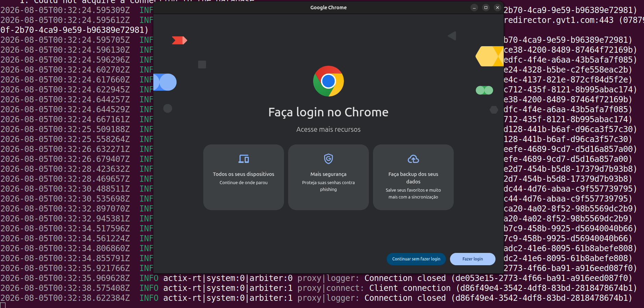Maximize the Google Chrome window

pyautogui.click(x=486, y=8)
